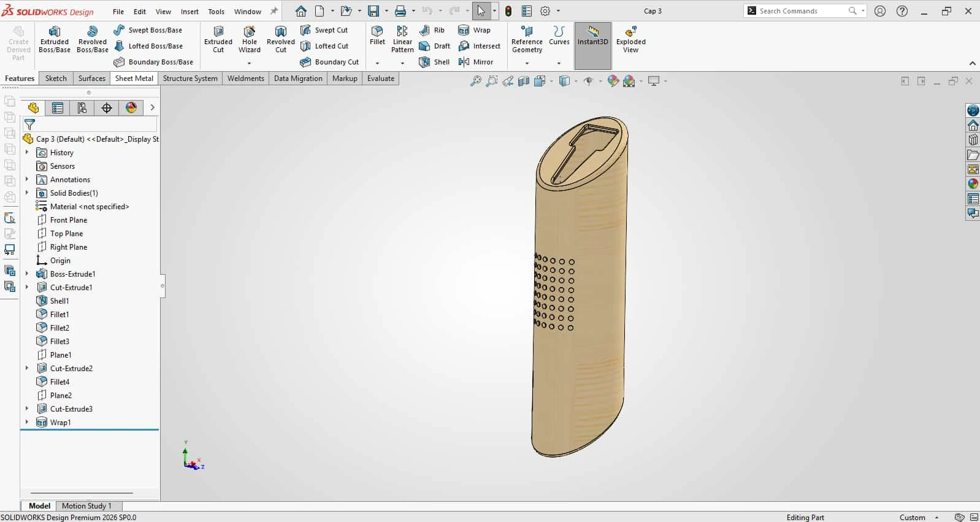The height and width of the screenshot is (522, 980).
Task: Expand the Cut-Extrude3 feature
Action: [27, 409]
